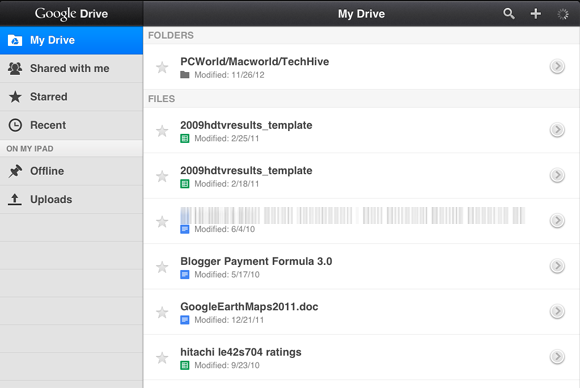580x388 pixels.
Task: Open the PCWorld/Macworld/TechHive folder name
Action: [x=254, y=61]
